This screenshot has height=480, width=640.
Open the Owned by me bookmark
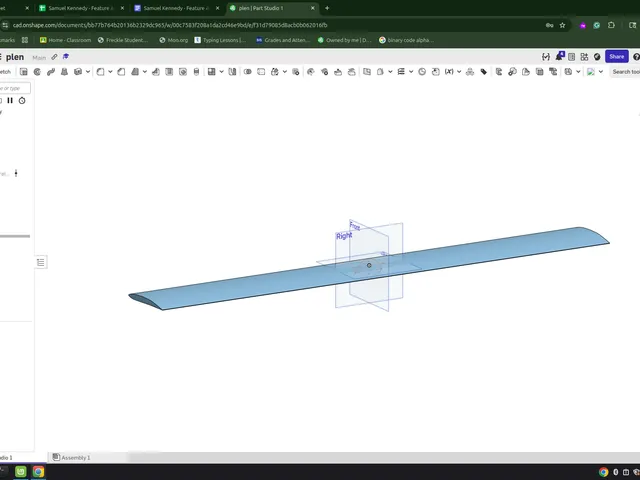344,40
